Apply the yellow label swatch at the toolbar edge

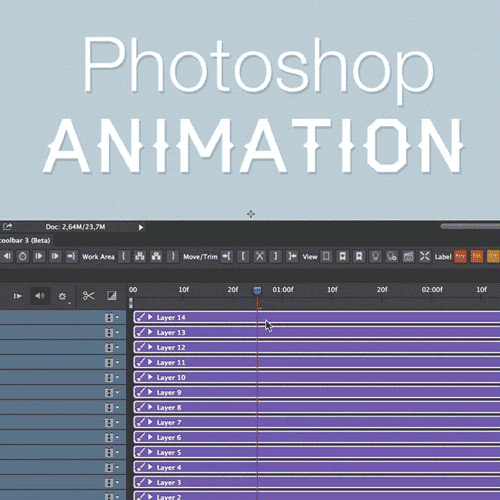[x=494, y=256]
